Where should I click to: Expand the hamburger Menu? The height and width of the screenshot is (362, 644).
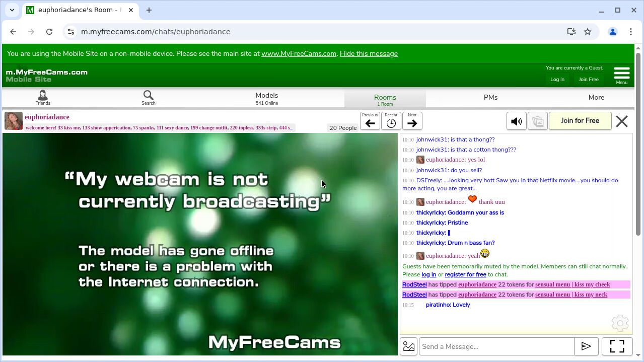click(x=622, y=75)
